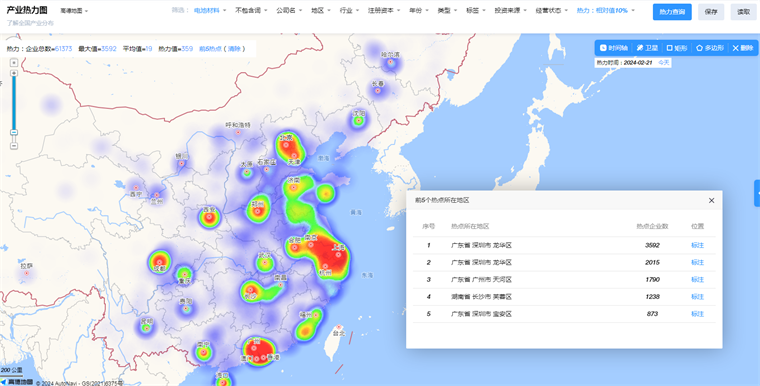The image size is (760, 386).
Task: Open the 经营状态 filter
Action: pos(552,10)
